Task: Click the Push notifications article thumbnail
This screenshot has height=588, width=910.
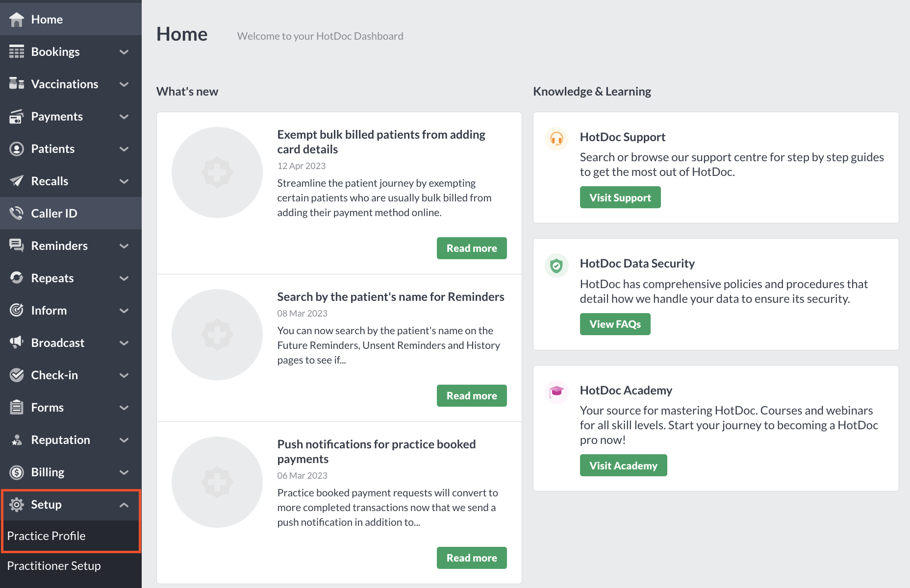Action: 217,482
